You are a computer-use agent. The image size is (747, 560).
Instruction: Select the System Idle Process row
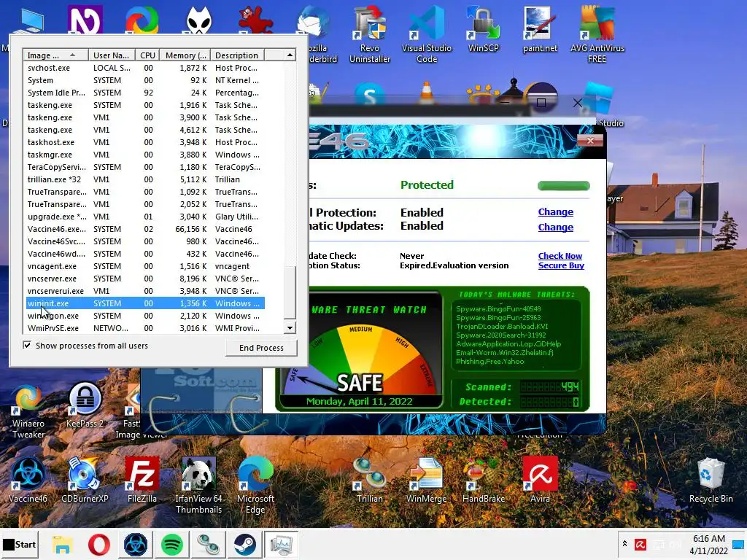click(x=144, y=93)
